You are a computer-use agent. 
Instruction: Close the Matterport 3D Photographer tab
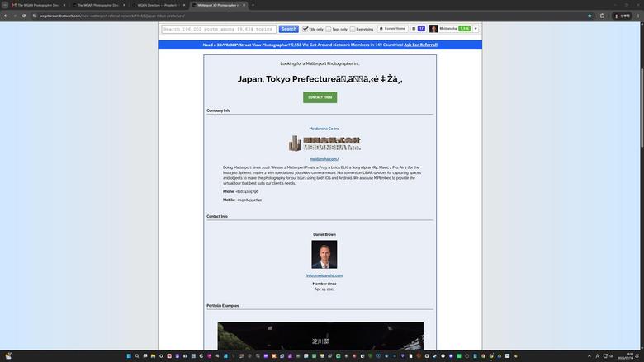(x=244, y=5)
